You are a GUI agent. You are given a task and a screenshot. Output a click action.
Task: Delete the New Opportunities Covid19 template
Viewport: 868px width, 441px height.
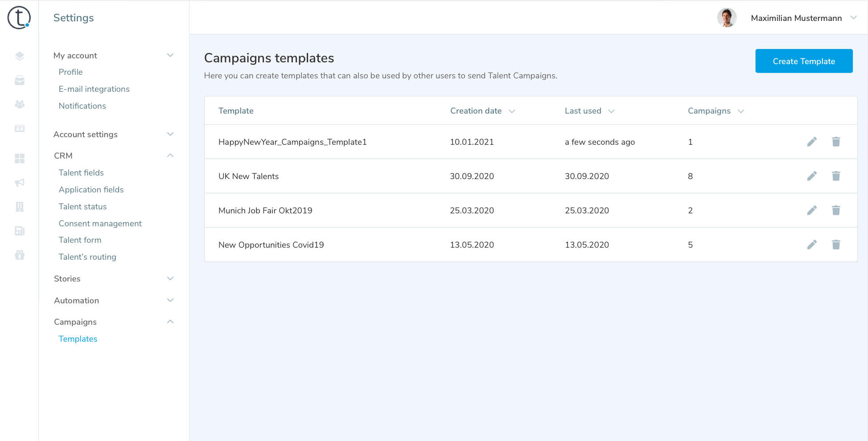click(x=836, y=245)
